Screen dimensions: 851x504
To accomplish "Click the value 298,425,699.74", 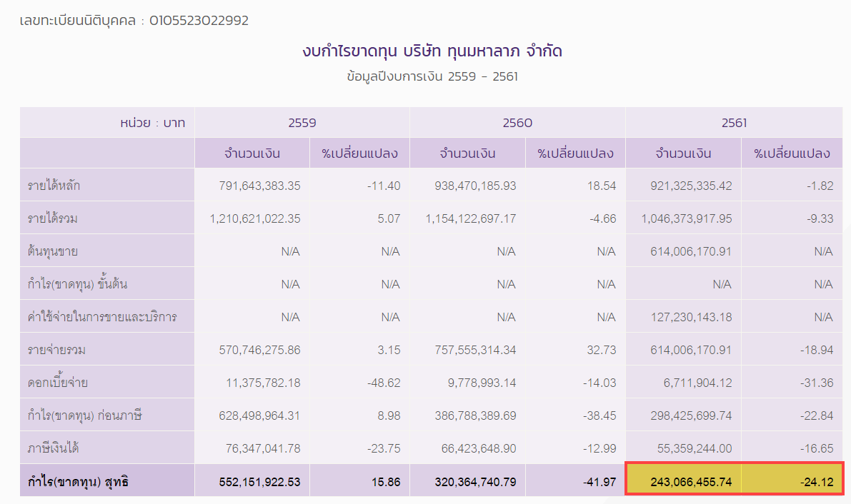I will pyautogui.click(x=691, y=415).
